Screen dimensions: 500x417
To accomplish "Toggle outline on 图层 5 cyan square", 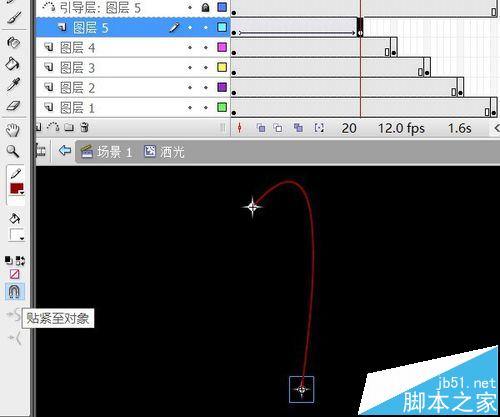I will [x=222, y=27].
